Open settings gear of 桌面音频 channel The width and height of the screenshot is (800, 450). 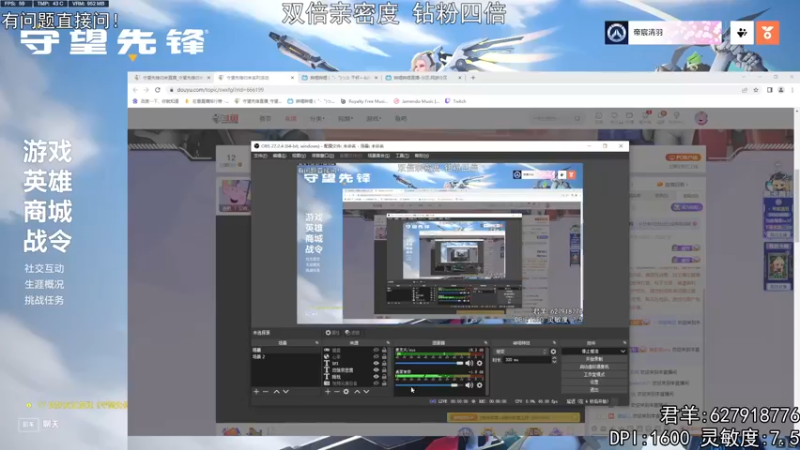click(480, 385)
